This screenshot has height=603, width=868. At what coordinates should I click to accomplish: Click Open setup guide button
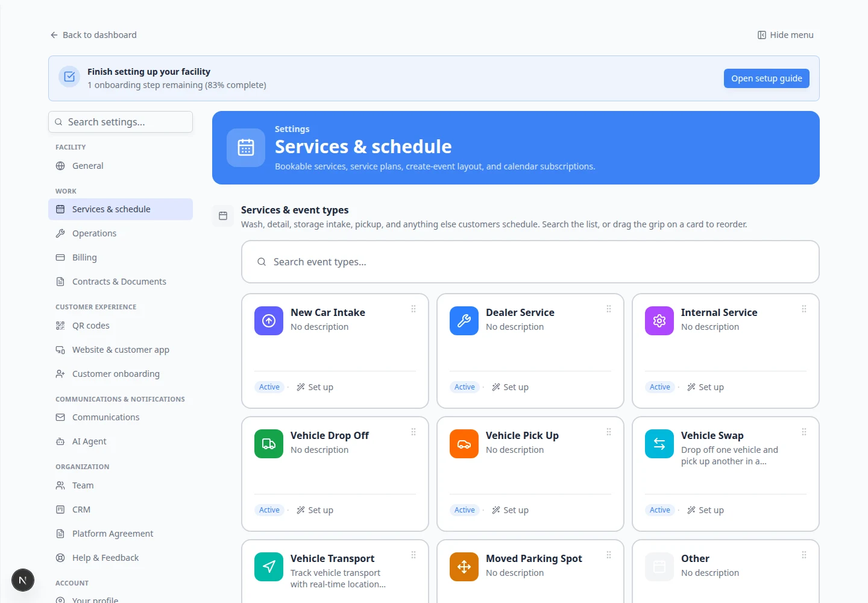(767, 78)
